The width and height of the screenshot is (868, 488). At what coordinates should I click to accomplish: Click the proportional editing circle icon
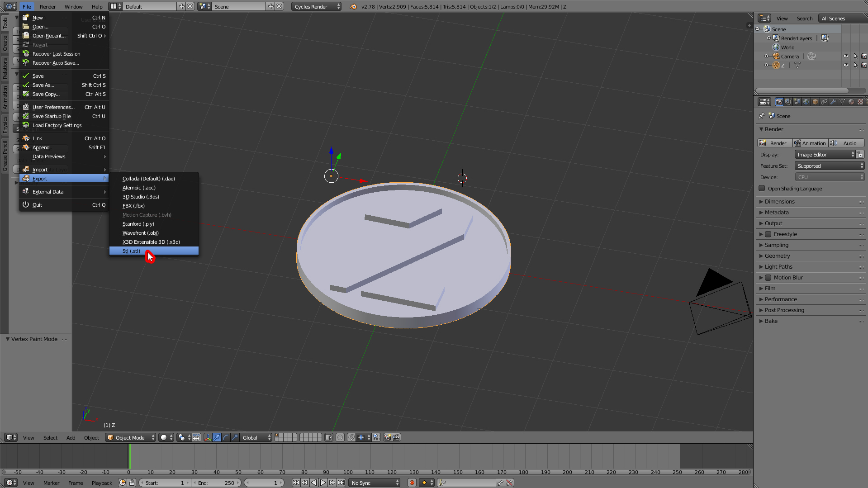pyautogui.click(x=340, y=437)
